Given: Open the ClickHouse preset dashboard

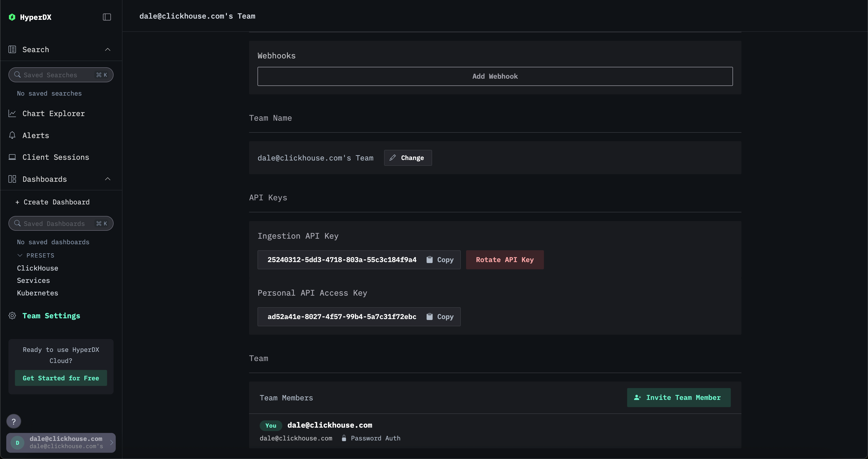Looking at the screenshot, I should 38,268.
